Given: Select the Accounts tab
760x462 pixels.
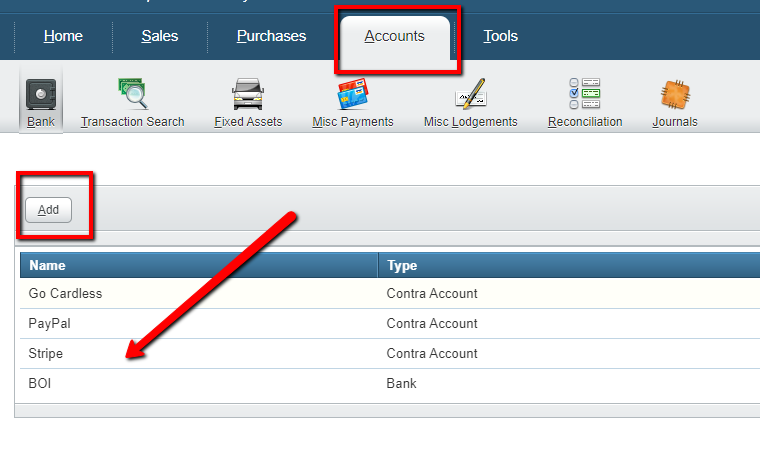Looking at the screenshot, I should pyautogui.click(x=394, y=36).
